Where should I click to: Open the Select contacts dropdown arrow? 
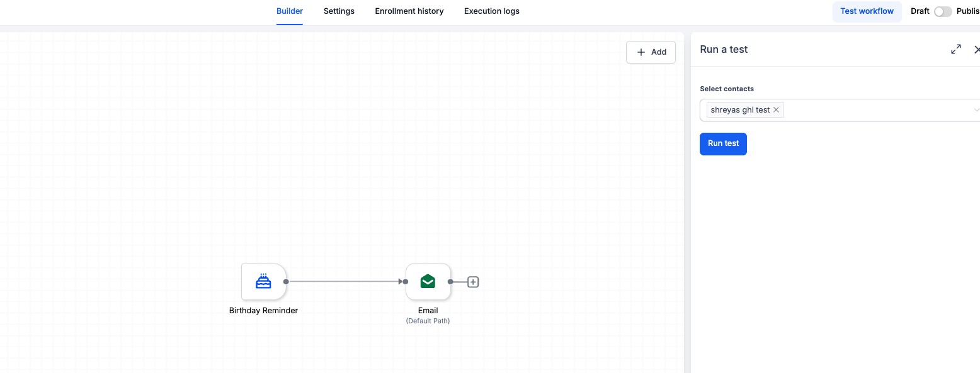[977, 110]
